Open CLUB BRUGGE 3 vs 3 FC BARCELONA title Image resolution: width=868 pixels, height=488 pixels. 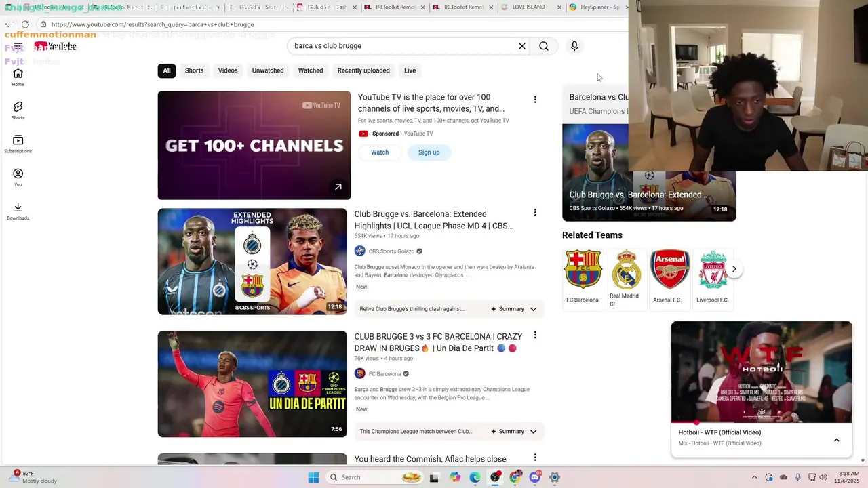tap(438, 342)
